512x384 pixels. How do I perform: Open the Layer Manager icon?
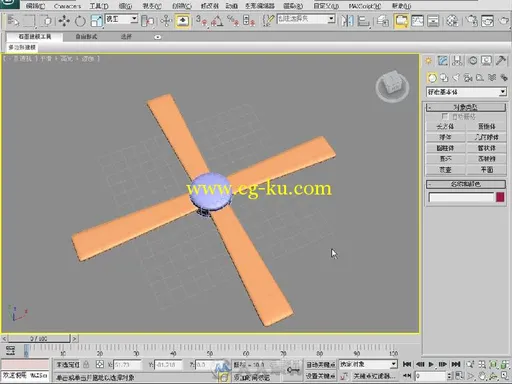(x=383, y=21)
